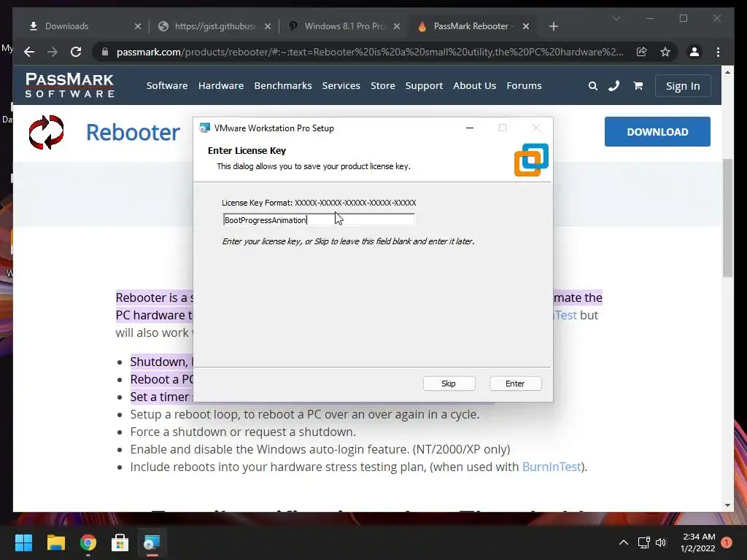Open the Microsoft Store taskbar icon
747x560 pixels.
point(120,542)
